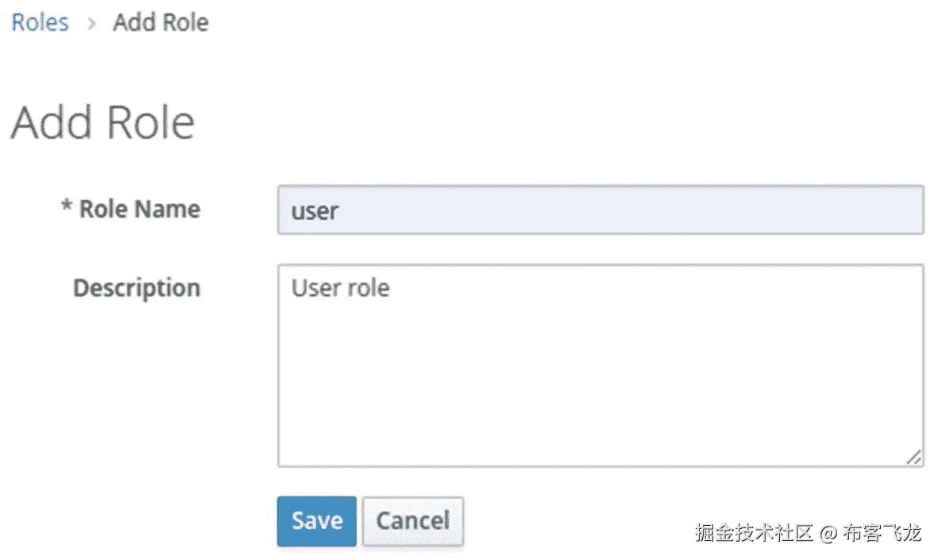Click the Add Role page heading
Viewport: 938px width, 560px height.
click(x=102, y=122)
